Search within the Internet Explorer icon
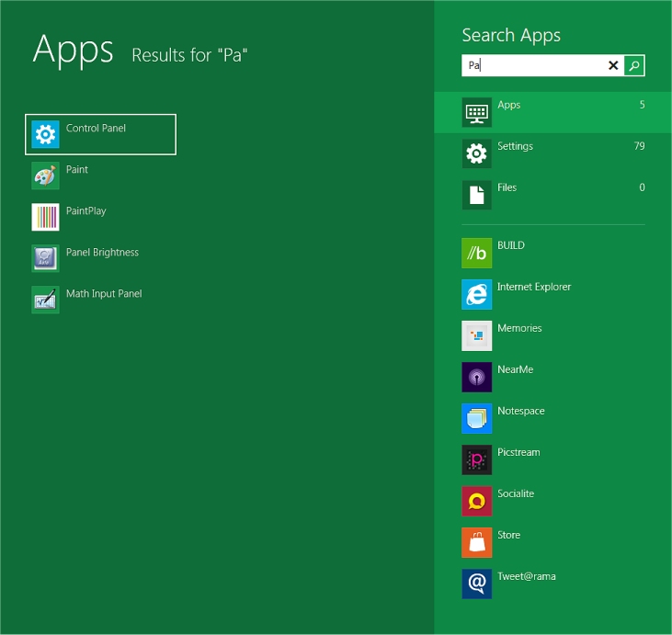This screenshot has height=635, width=672. click(476, 294)
